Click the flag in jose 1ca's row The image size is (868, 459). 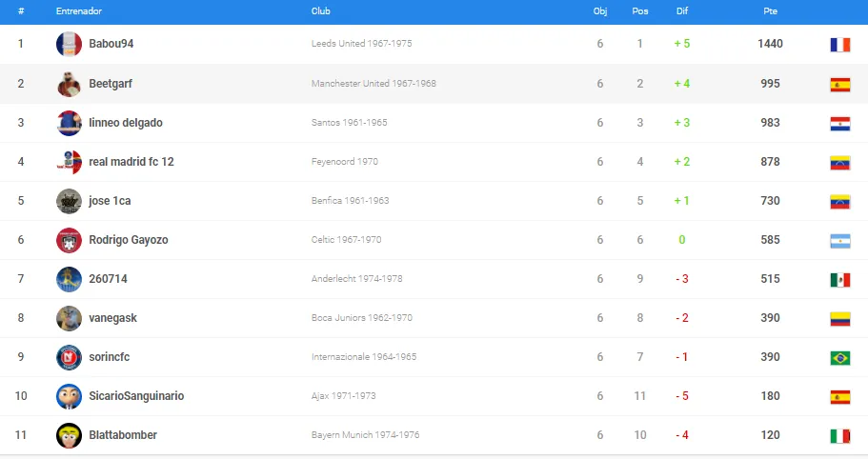click(839, 202)
